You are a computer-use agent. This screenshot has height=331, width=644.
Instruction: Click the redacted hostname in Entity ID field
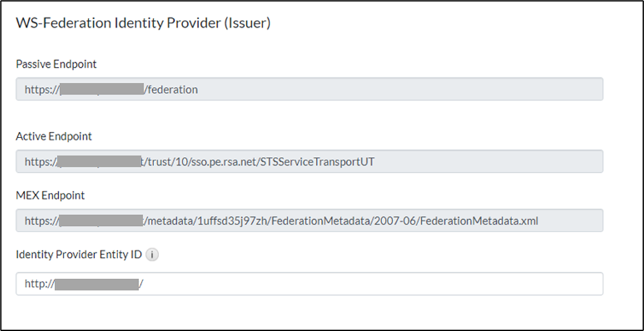click(x=96, y=283)
